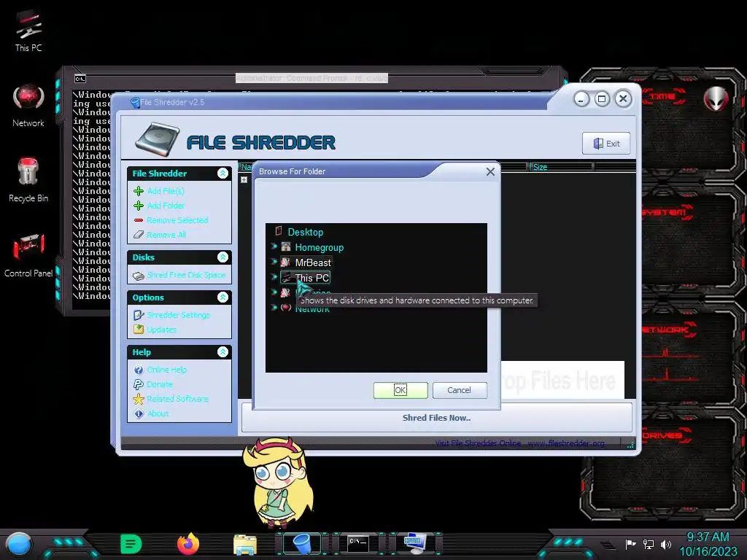Viewport: 747px width, 560px height.
Task: Collapse the Options sidebar panel
Action: [222, 297]
